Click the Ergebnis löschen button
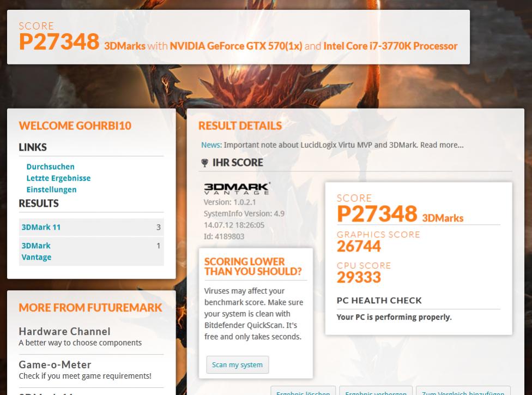 (303, 391)
